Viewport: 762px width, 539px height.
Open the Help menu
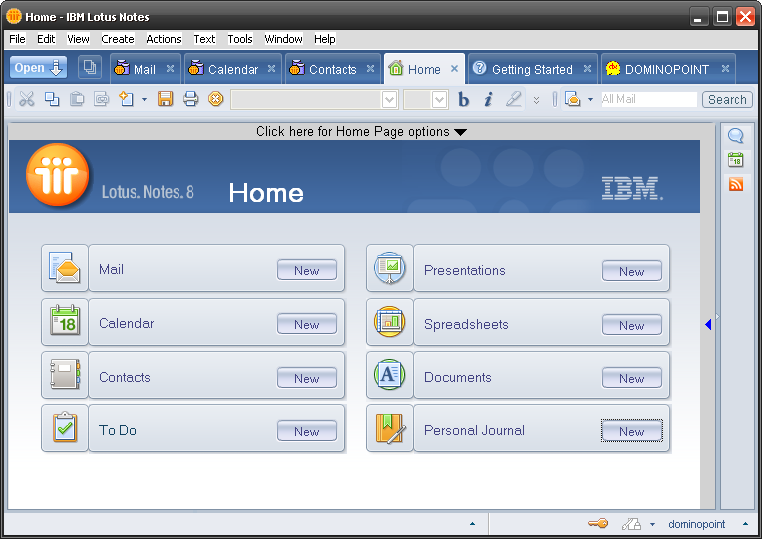pos(324,39)
